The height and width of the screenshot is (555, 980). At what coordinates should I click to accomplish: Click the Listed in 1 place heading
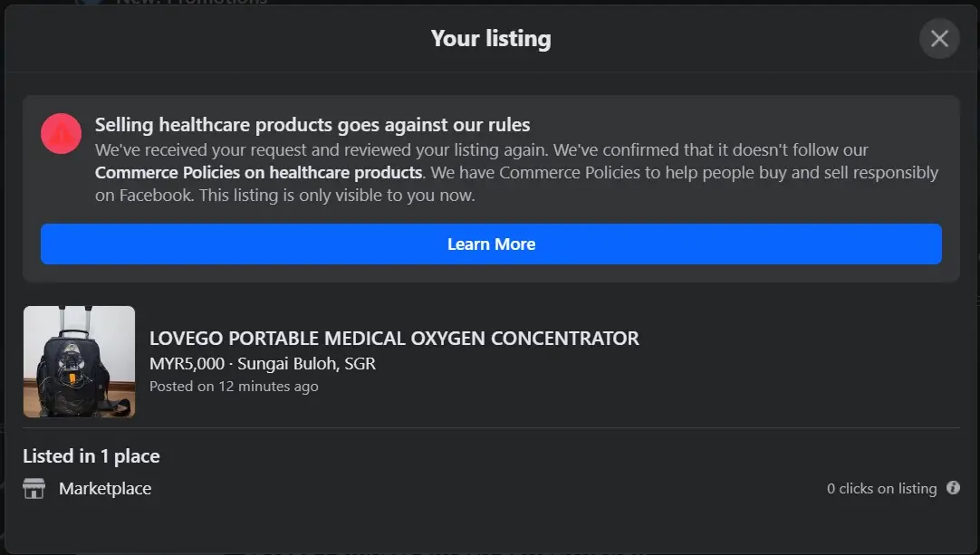tap(91, 456)
